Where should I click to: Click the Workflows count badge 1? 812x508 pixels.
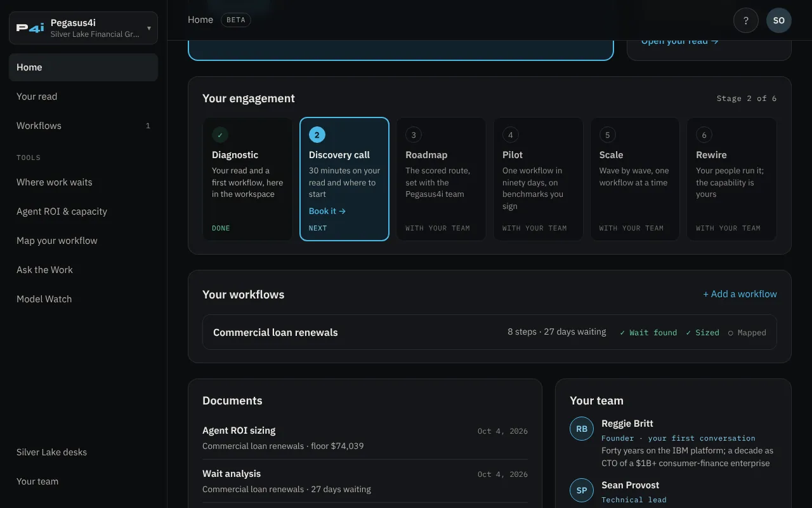tap(148, 126)
